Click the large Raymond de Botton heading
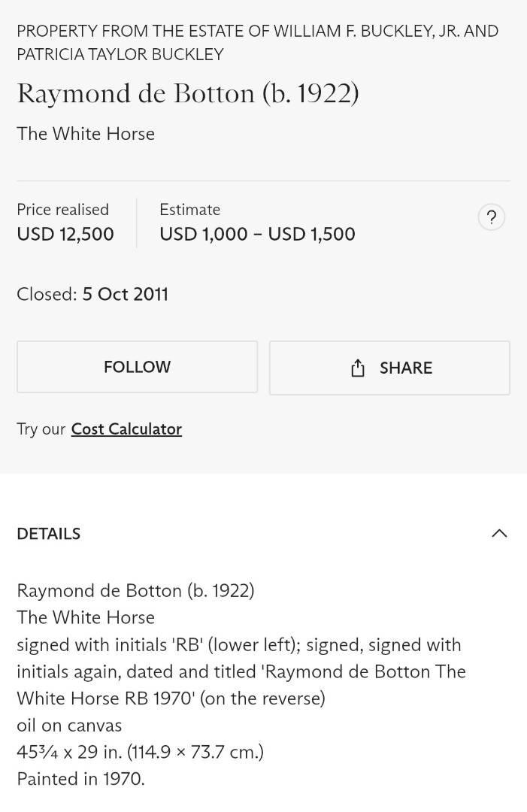This screenshot has width=527, height=812. [188, 93]
